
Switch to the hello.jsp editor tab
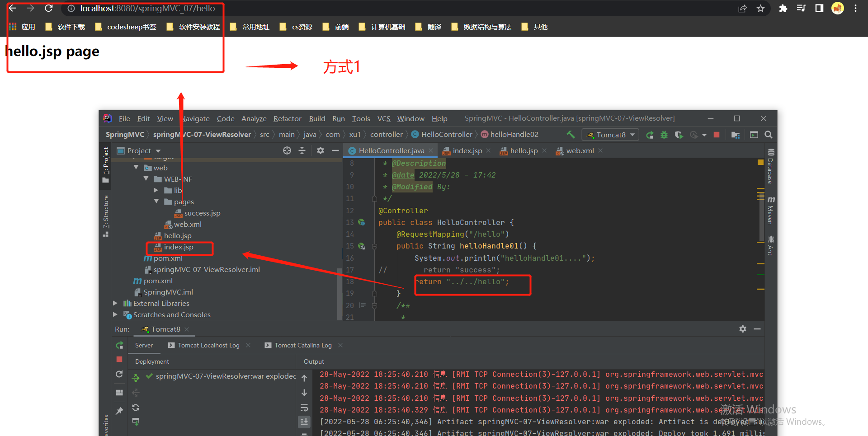click(524, 150)
